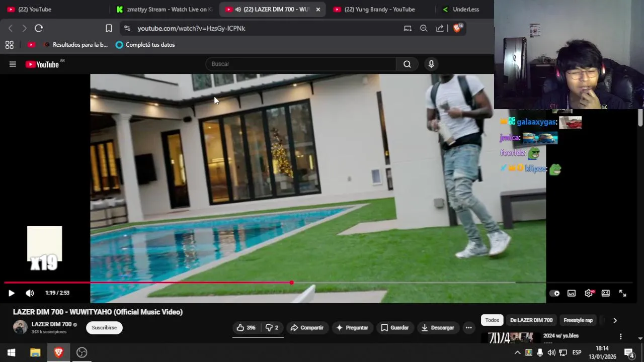Screen dimensions: 644x362
Task: Enter fullscreen on the video player
Action: point(622,293)
